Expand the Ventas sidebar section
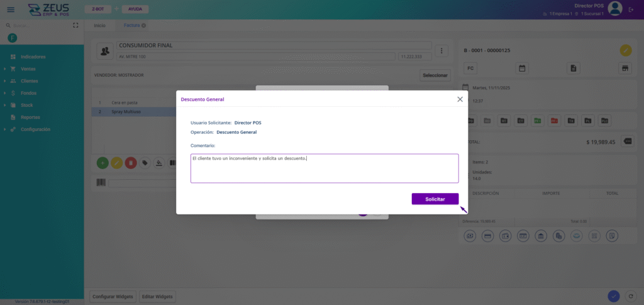The width and height of the screenshot is (644, 305). tap(28, 69)
